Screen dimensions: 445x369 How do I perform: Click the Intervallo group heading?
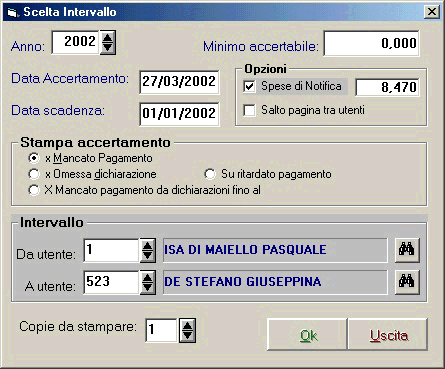click(x=52, y=223)
